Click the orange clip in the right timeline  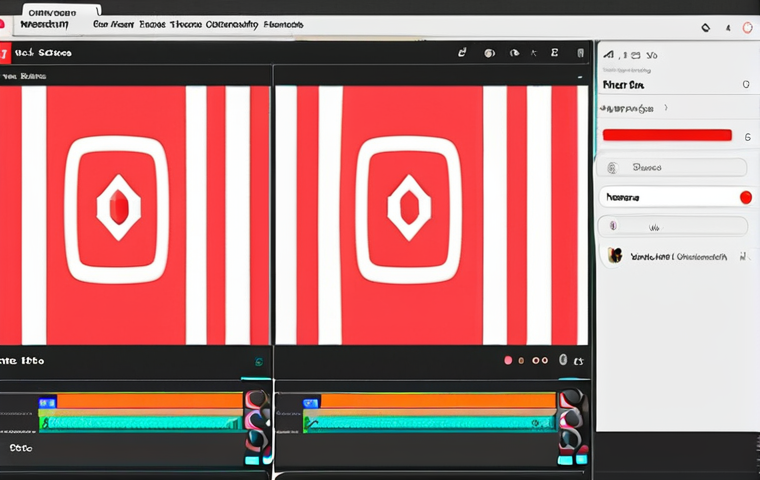(438, 401)
